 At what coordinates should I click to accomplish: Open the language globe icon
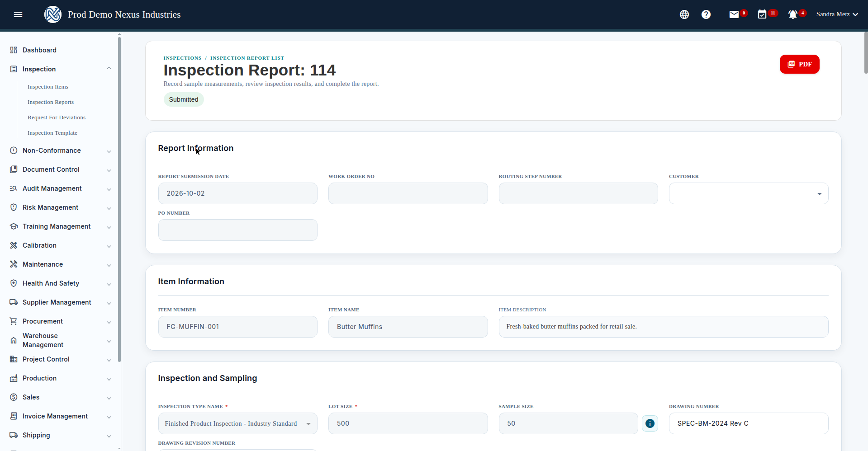click(684, 14)
